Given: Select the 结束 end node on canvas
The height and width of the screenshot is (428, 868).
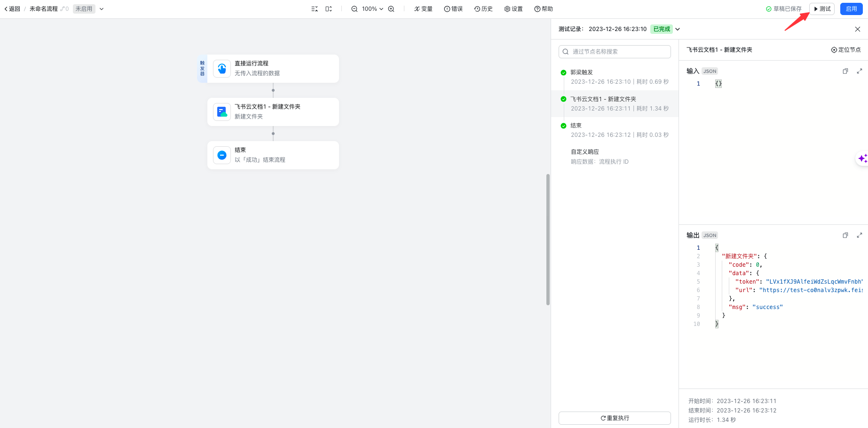Looking at the screenshot, I should tap(273, 155).
